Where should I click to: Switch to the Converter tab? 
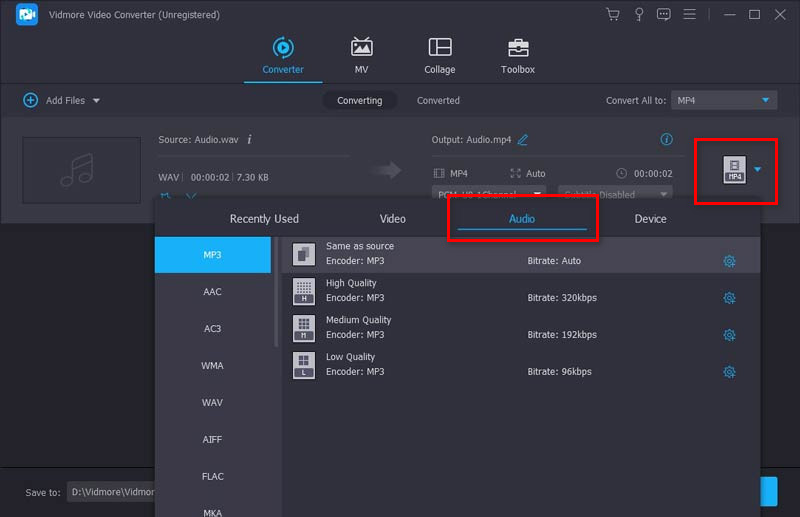tap(283, 56)
